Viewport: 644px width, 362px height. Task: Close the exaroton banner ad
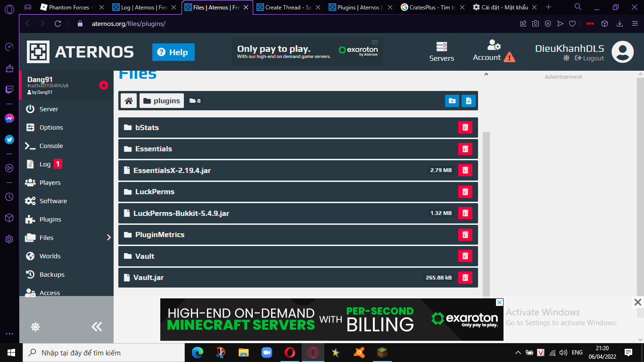coord(499,302)
